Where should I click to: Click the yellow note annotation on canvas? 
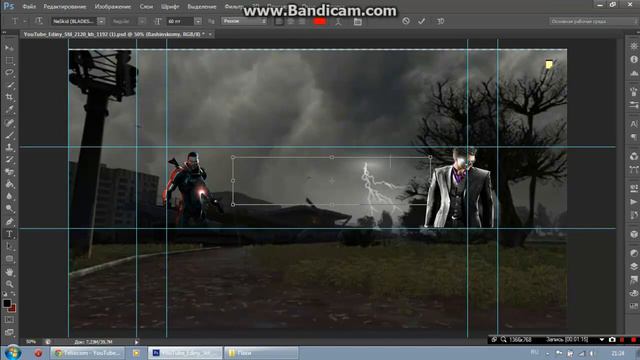(549, 64)
